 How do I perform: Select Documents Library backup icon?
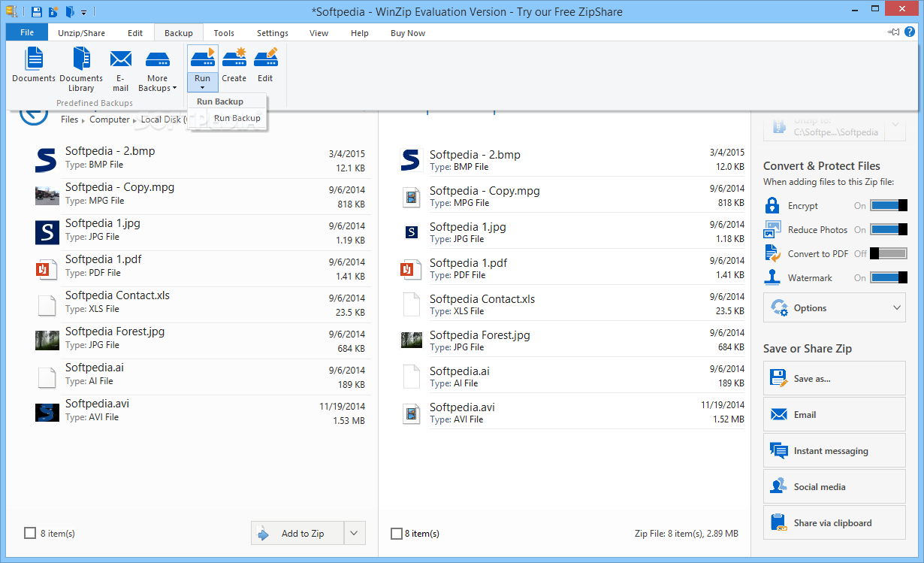pos(81,68)
